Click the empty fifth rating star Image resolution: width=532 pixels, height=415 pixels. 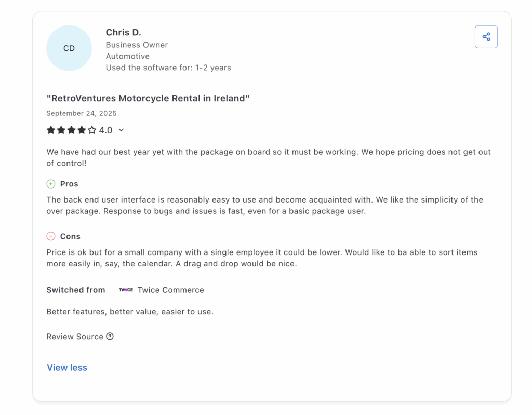tap(92, 130)
